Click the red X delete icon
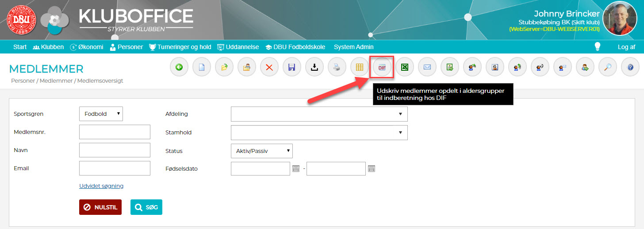 tap(269, 68)
